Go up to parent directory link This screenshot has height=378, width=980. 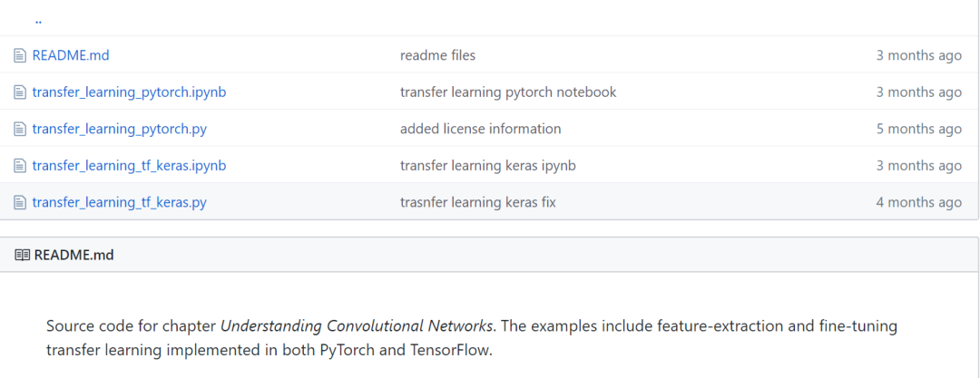38,19
